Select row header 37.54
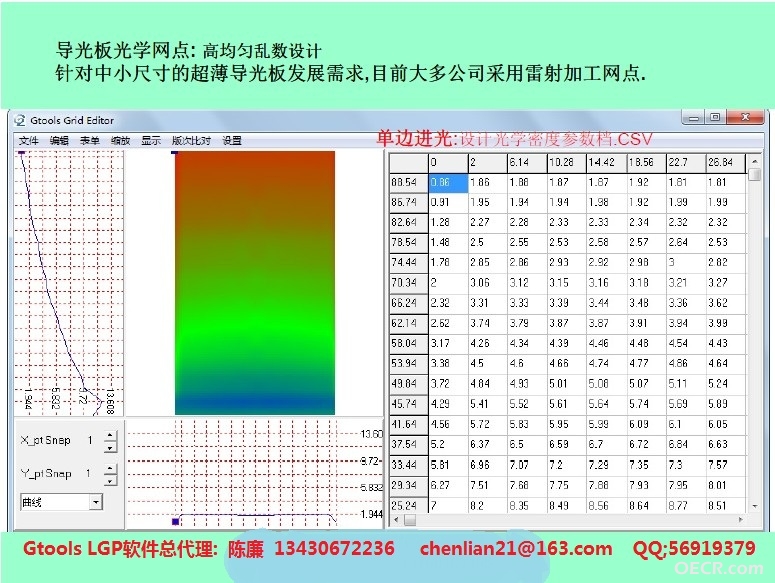This screenshot has height=583, width=775. click(x=408, y=445)
